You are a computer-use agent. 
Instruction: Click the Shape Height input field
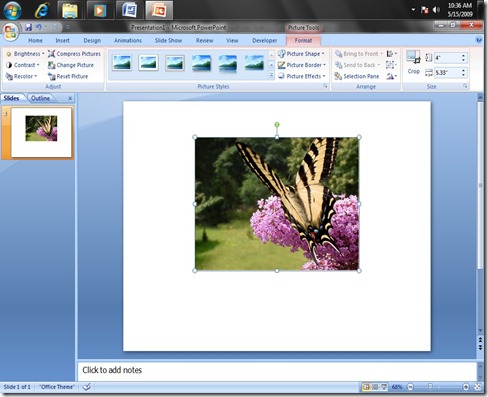[447, 58]
